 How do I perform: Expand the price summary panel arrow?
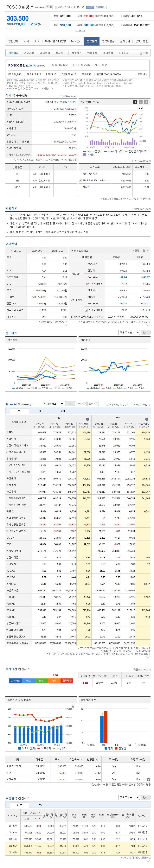(80, 31)
